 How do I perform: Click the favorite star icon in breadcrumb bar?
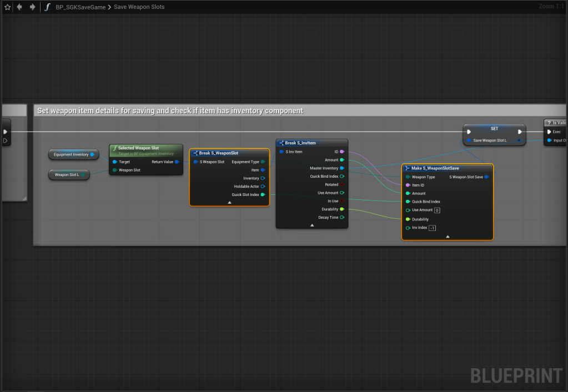[x=7, y=7]
